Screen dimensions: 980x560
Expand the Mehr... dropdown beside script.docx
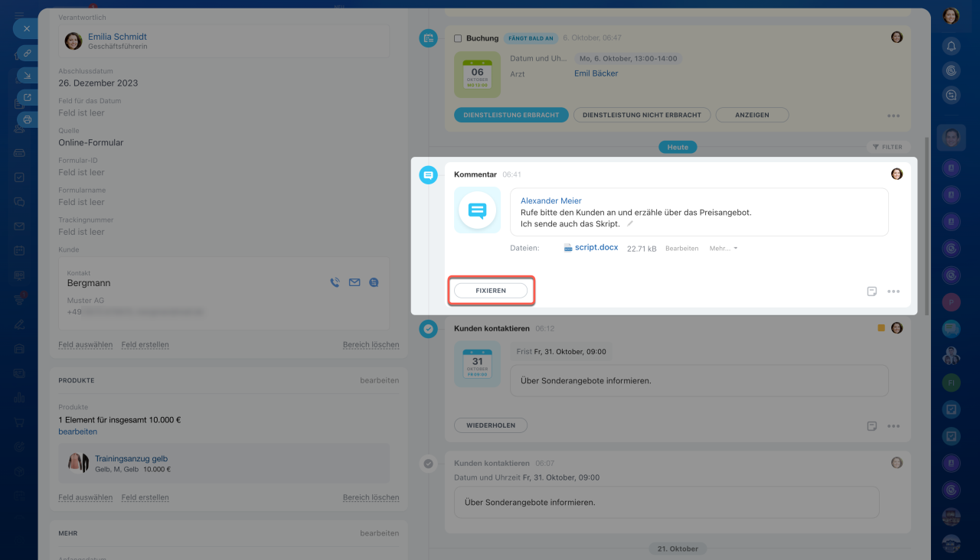[724, 249]
